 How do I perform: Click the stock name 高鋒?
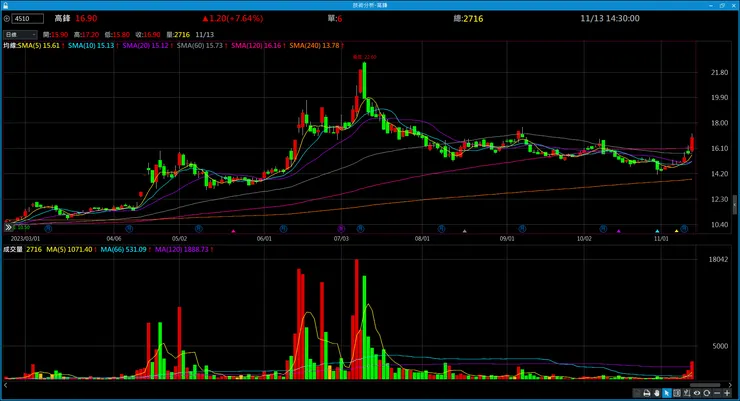click(62, 18)
